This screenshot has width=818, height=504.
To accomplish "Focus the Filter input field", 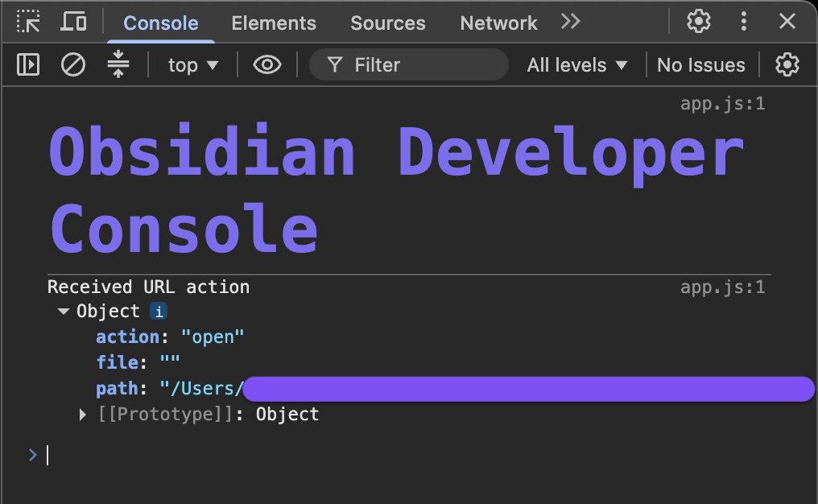I will coord(408,64).
